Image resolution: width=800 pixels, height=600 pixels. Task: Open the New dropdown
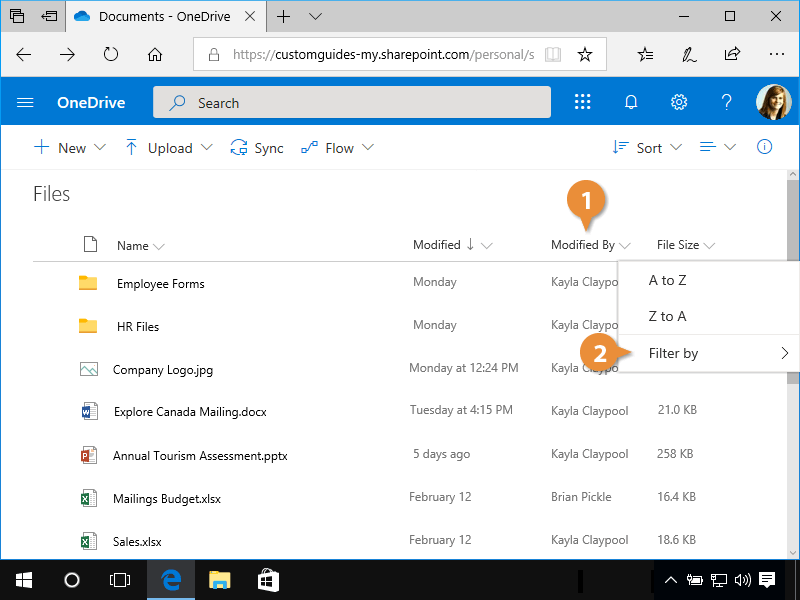coord(69,147)
